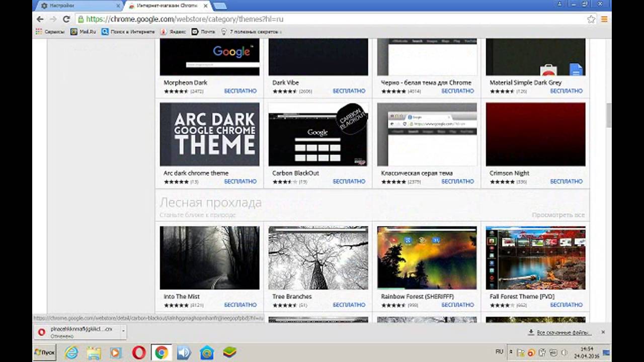Click the page vertical scrollbar thumb

coord(609,116)
